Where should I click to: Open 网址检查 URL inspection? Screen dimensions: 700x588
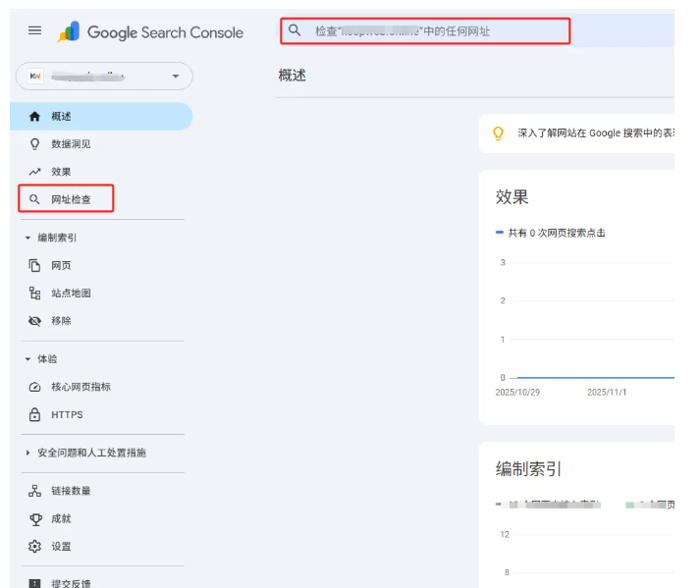click(71, 199)
